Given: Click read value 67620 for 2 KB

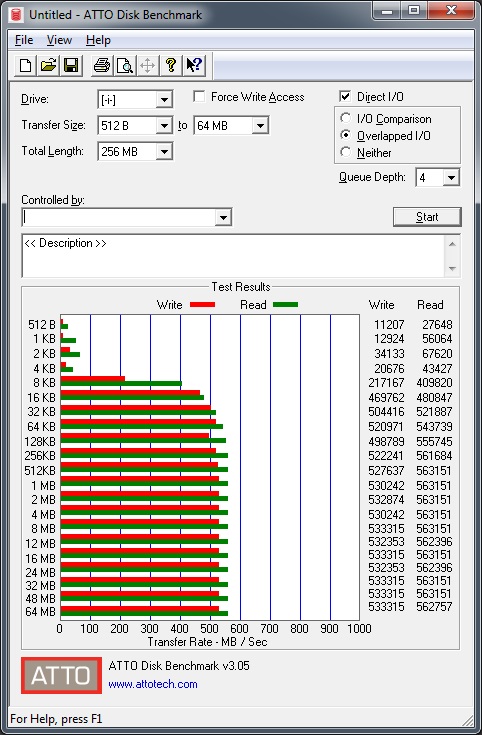Looking at the screenshot, I should coord(437,353).
